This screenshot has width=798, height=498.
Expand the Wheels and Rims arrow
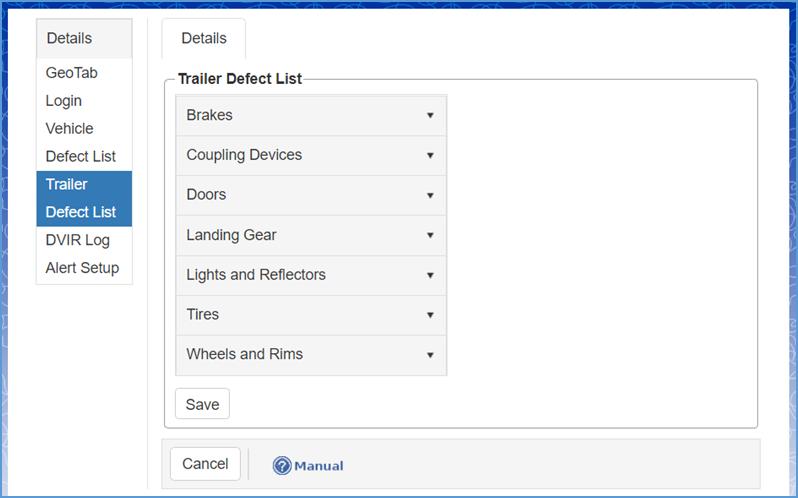click(x=430, y=355)
